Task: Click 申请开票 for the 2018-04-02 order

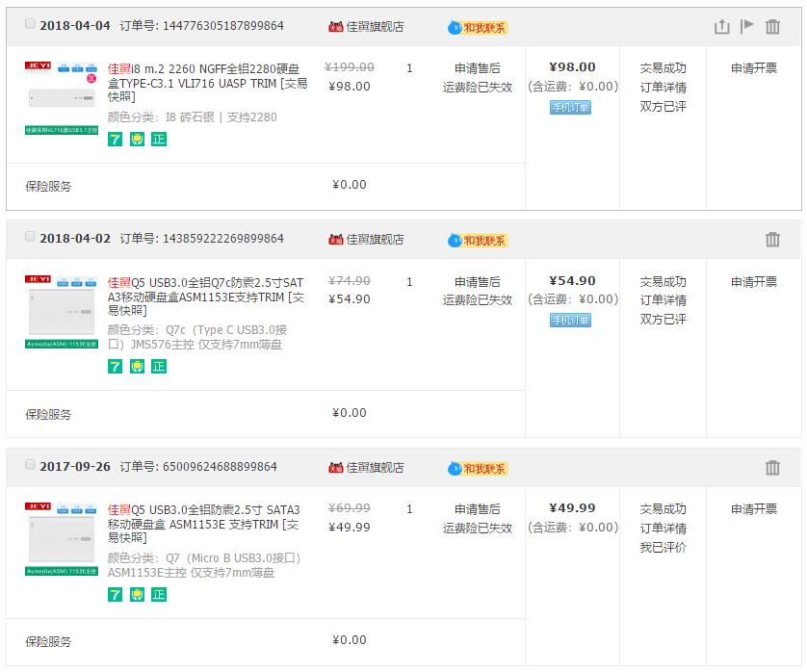Action: pos(754,282)
